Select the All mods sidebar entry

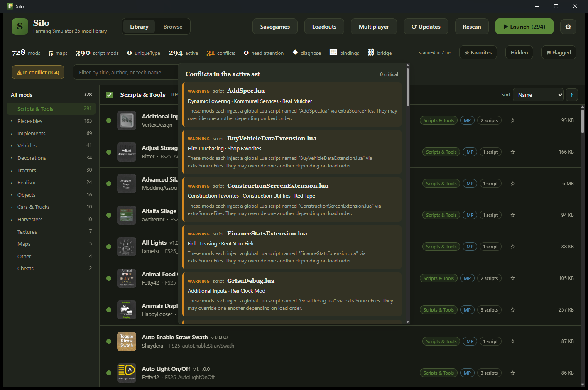(51, 95)
